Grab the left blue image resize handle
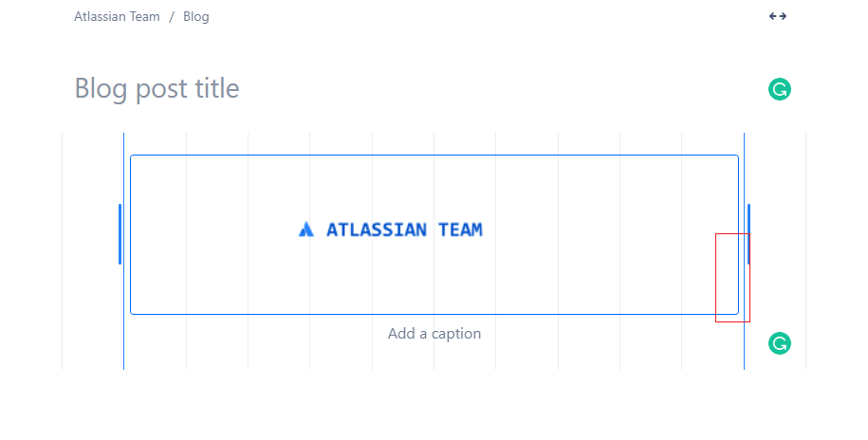868x440 pixels. click(120, 234)
